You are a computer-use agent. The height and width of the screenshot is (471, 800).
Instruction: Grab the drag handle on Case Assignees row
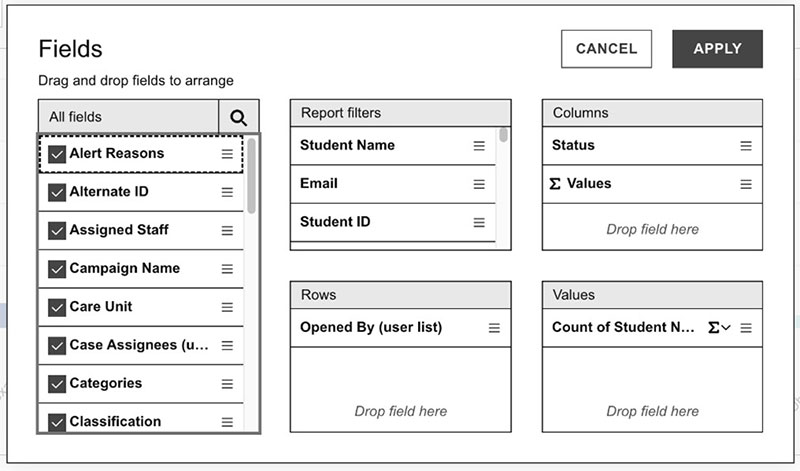point(227,345)
